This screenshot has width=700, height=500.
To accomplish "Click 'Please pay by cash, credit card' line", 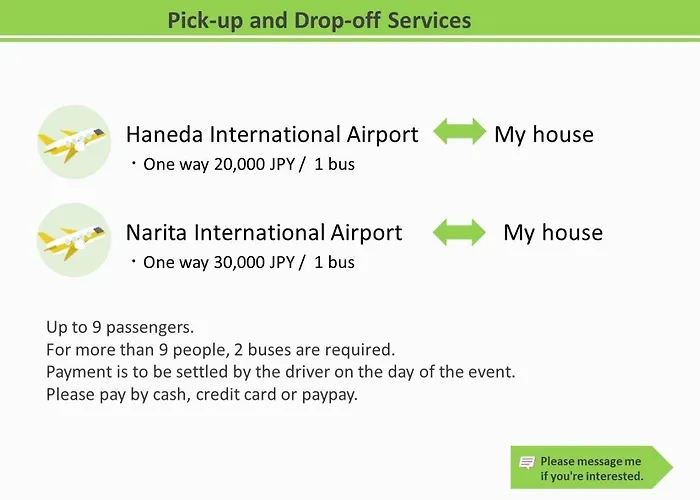I will click(x=202, y=395).
